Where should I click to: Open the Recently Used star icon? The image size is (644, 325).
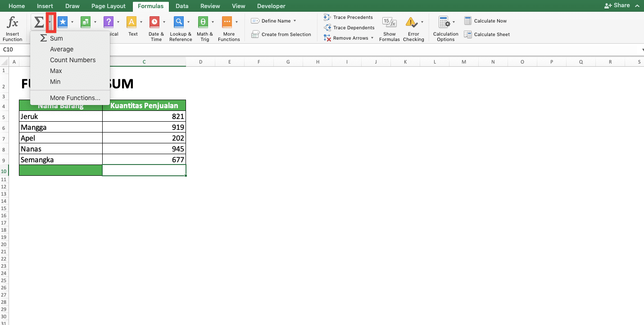point(63,22)
